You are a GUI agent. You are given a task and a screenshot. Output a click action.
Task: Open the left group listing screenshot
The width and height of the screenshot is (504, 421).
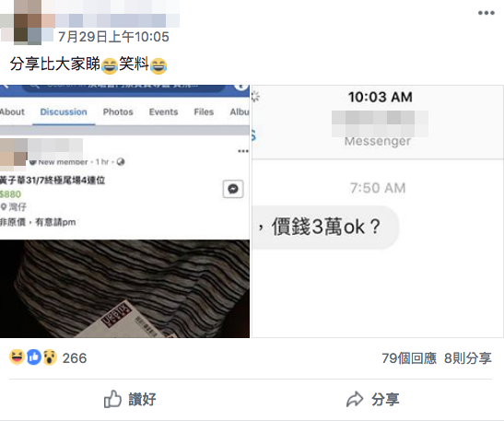(x=124, y=211)
